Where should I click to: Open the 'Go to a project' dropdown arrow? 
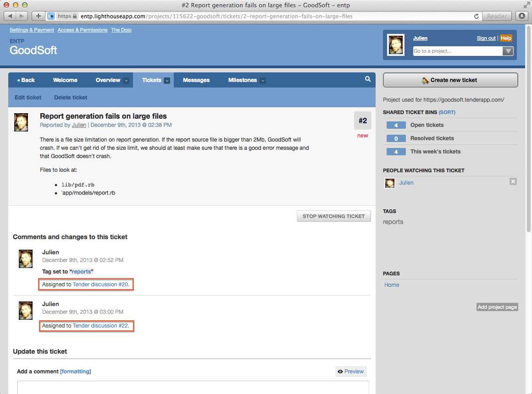click(508, 51)
